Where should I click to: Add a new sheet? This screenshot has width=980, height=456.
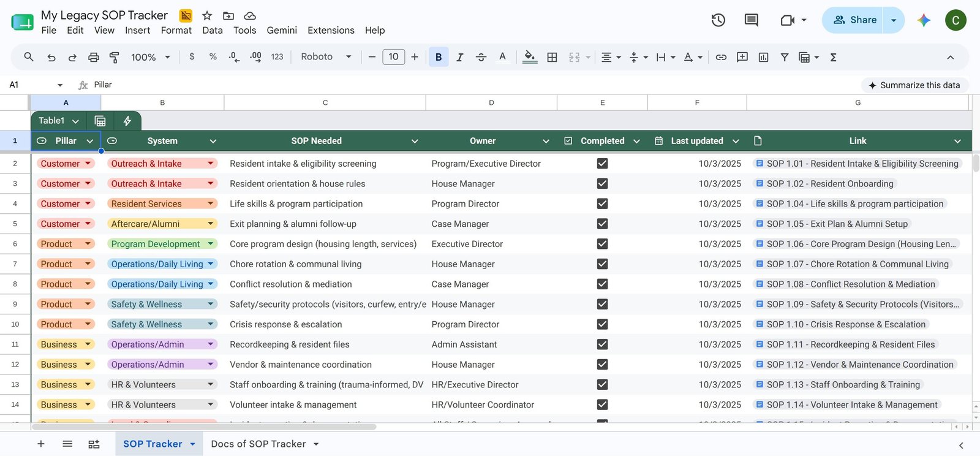coord(41,444)
